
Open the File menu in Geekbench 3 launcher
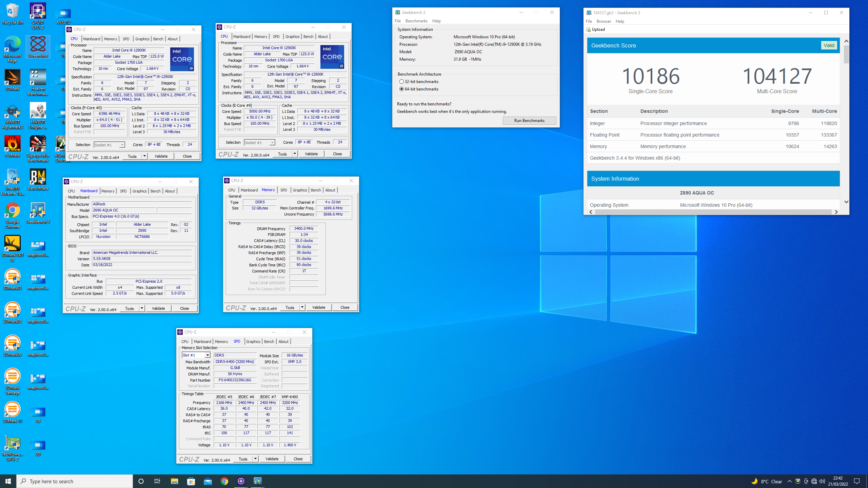[398, 21]
